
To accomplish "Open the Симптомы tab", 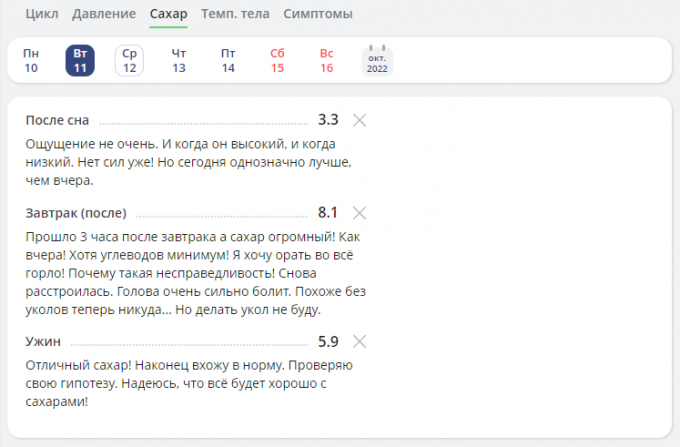I will 316,14.
